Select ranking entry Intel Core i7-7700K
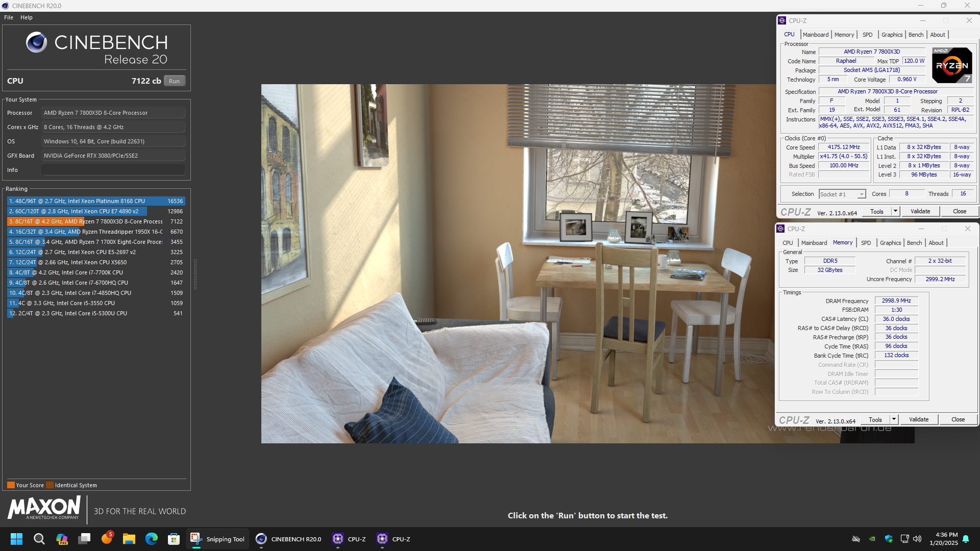 pyautogui.click(x=96, y=272)
